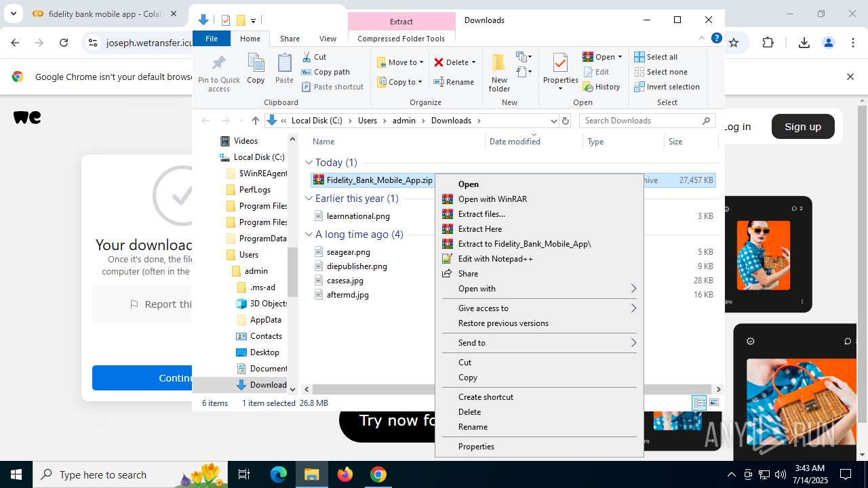Screen dimensions: 868x488
Task: Click Pin to Quick access icon
Action: click(218, 73)
